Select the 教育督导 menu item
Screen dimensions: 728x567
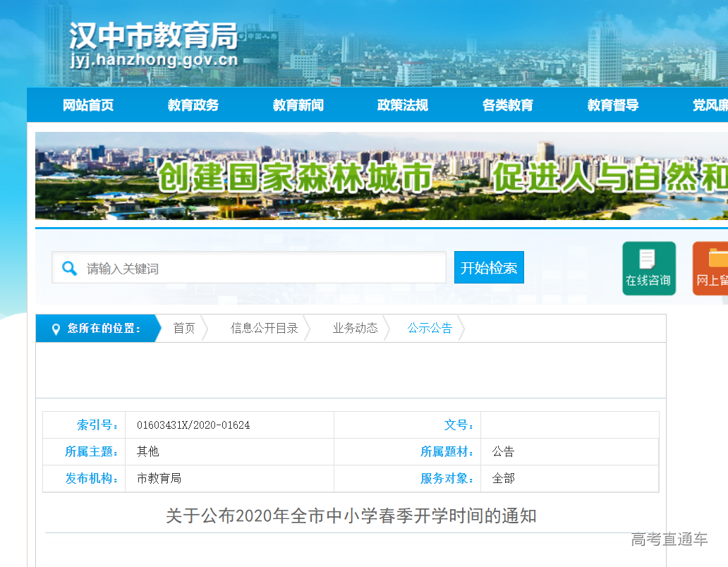(x=613, y=106)
